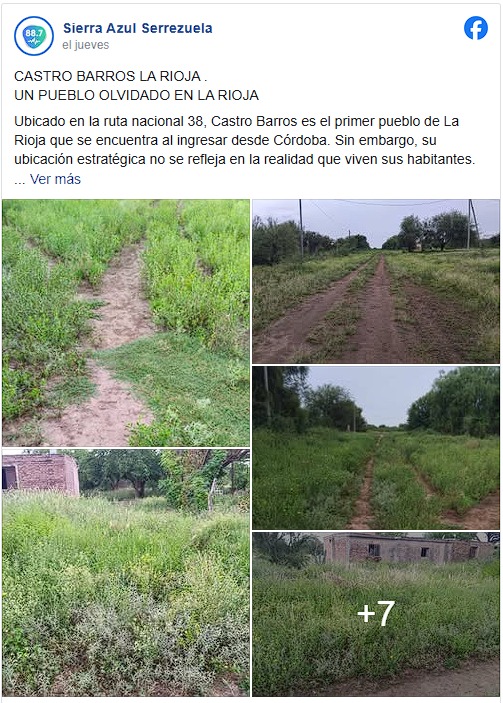Open the Sierra Azul Serrezuela page link
The height and width of the screenshot is (703, 503).
pyautogui.click(x=138, y=28)
